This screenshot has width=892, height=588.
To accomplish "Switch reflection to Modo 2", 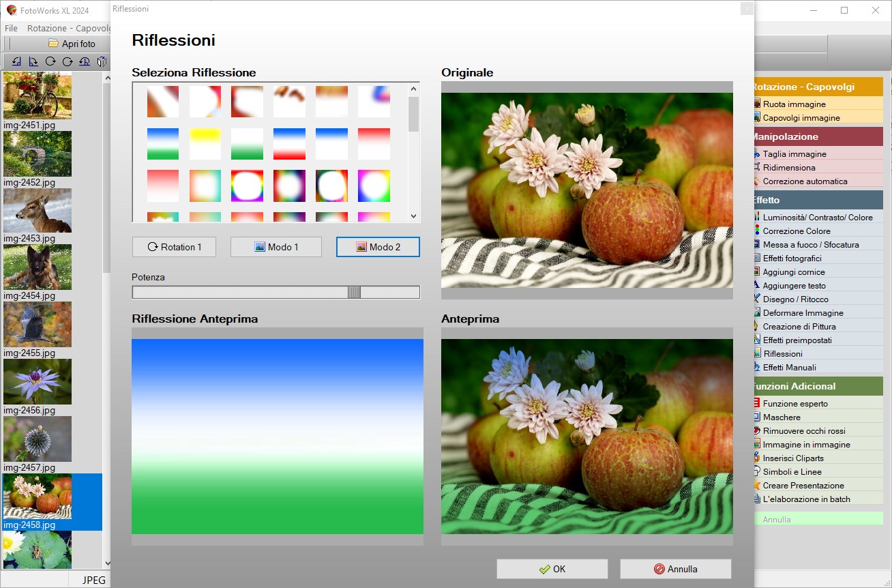I will tap(378, 247).
